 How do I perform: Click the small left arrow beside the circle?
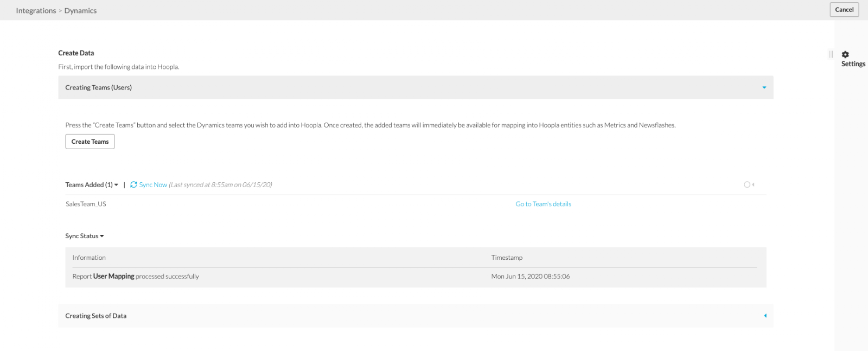coord(753,184)
